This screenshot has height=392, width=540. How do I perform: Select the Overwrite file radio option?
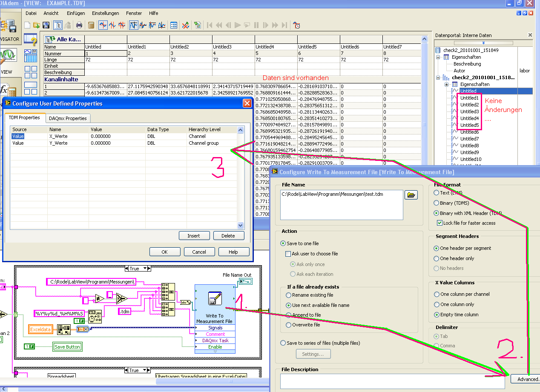pyautogui.click(x=289, y=325)
